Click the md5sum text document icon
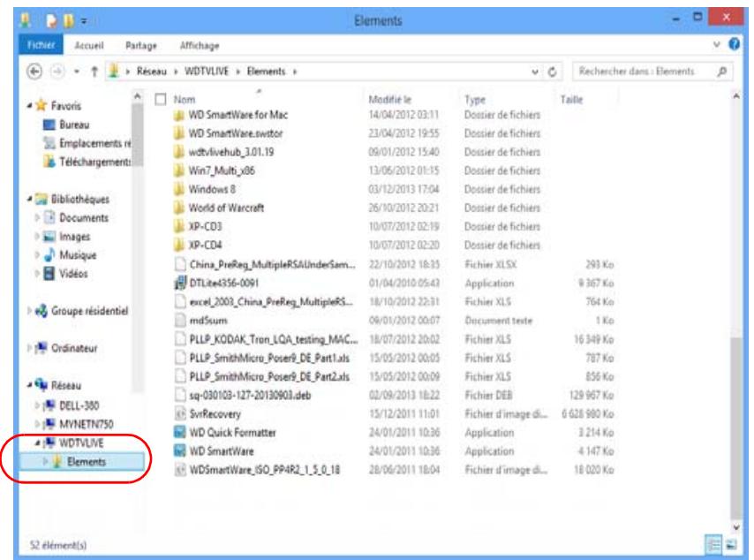 pos(180,320)
